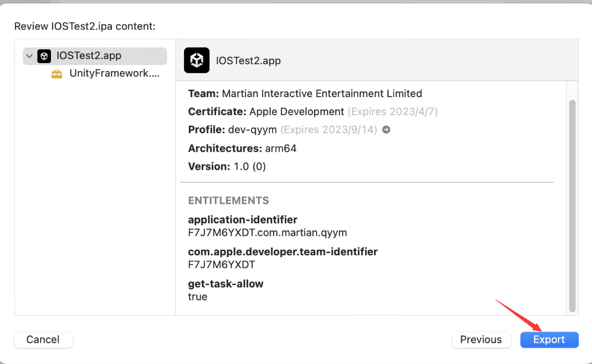Click the Architectures: arm64 line
The height and width of the screenshot is (364, 592).
(242, 148)
